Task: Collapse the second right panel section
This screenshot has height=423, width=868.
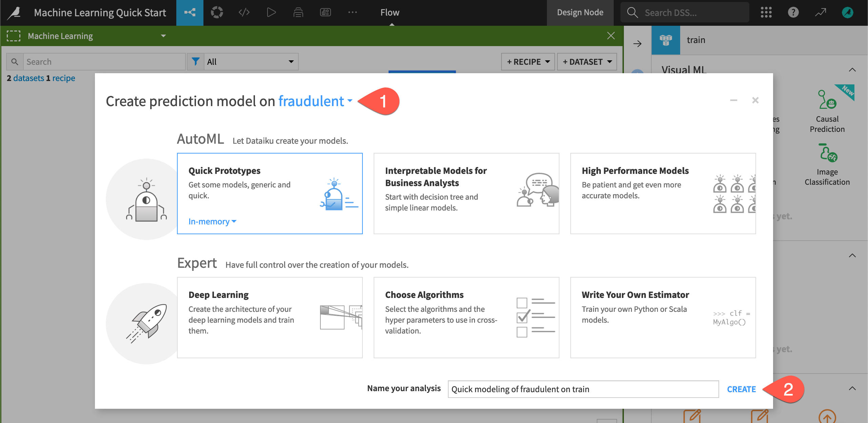Action: 852,256
